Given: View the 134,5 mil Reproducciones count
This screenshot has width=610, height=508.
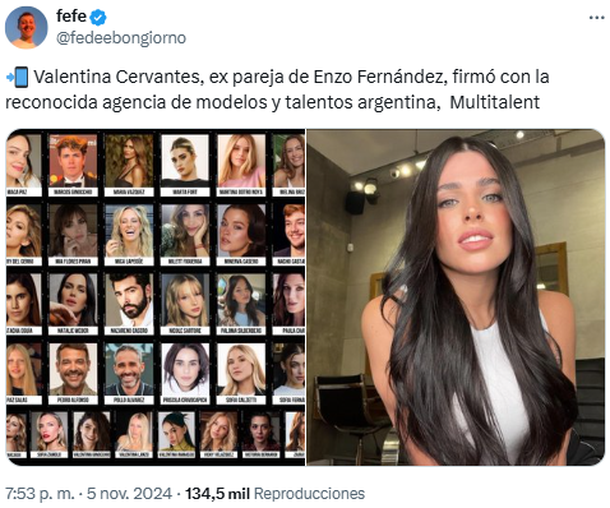Looking at the screenshot, I should click(275, 494).
